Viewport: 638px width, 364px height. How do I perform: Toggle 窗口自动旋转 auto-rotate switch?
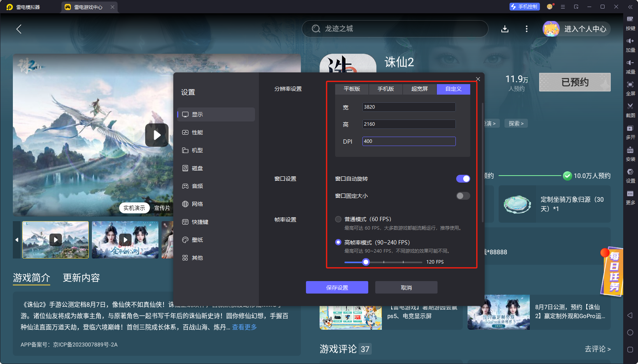(x=463, y=179)
